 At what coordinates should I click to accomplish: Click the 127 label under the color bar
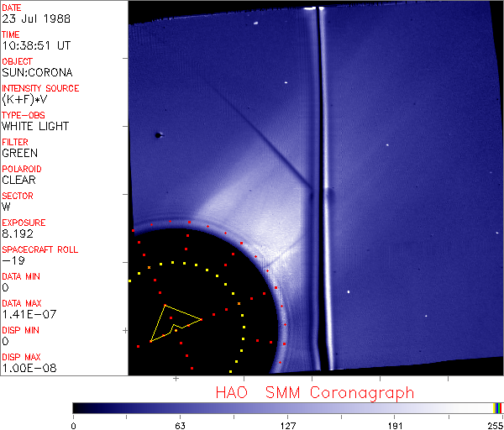[x=287, y=426]
